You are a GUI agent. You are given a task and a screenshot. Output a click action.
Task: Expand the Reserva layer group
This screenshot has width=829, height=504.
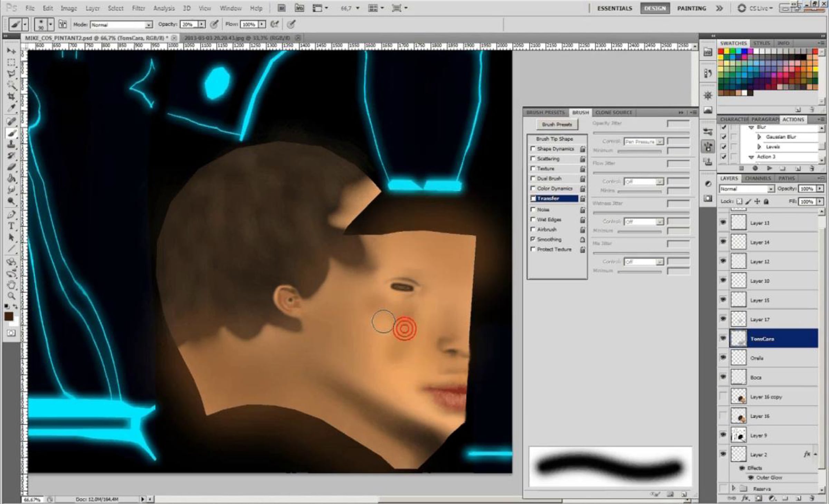pyautogui.click(x=733, y=488)
